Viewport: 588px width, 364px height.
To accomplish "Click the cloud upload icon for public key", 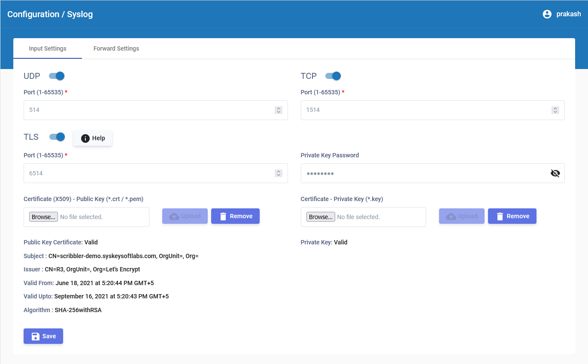I will click(174, 217).
